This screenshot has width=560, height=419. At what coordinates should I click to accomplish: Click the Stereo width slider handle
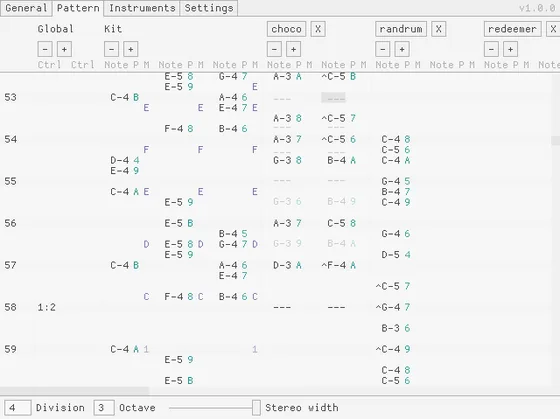point(256,408)
